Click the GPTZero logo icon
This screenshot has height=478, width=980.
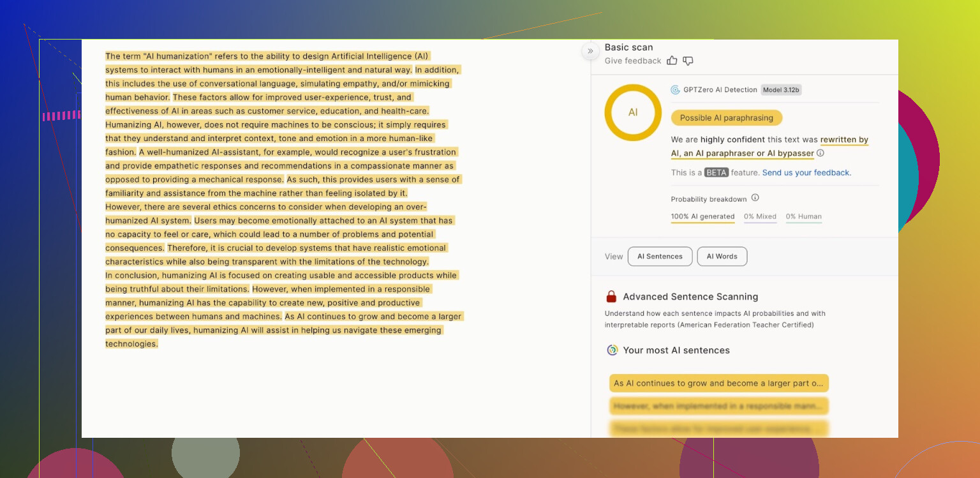(x=675, y=90)
